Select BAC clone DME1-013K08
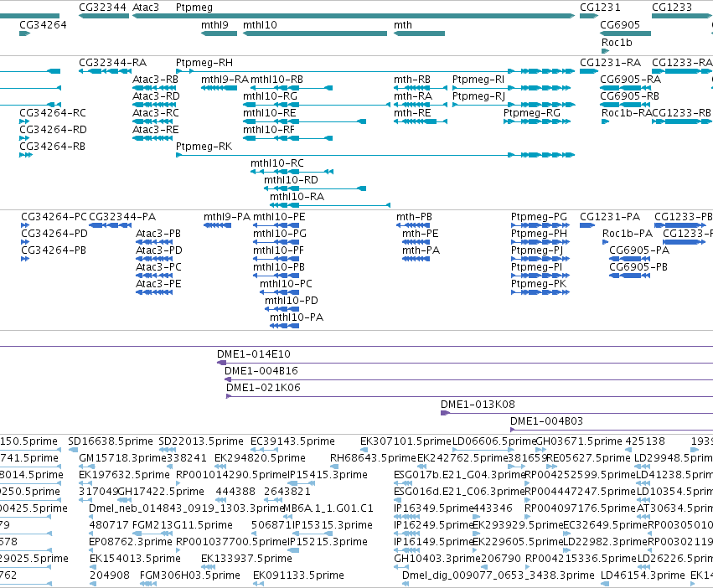This screenshot has width=713, height=588. [576, 413]
